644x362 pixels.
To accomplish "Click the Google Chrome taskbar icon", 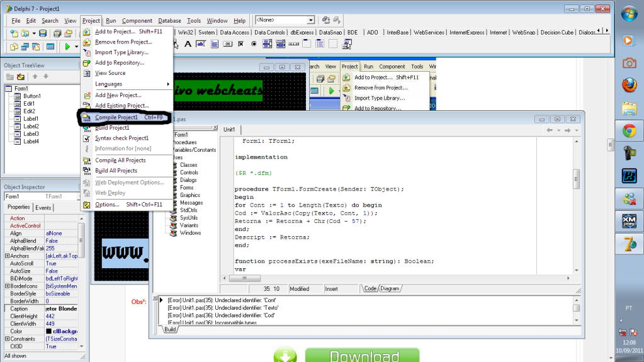I will 628,131.
